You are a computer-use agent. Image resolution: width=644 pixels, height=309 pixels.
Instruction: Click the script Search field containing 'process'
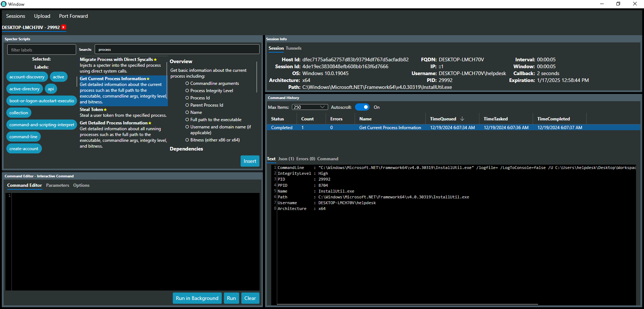pos(177,49)
